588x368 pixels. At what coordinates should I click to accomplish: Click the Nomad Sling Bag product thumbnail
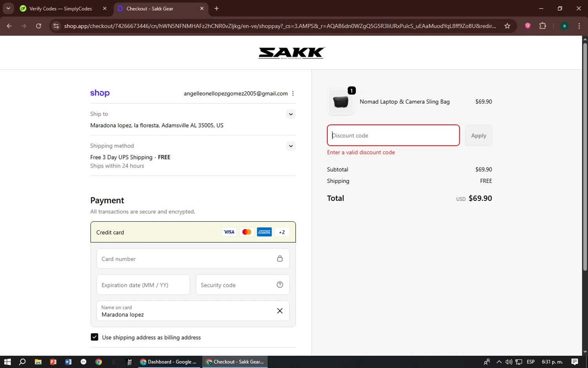pos(340,102)
